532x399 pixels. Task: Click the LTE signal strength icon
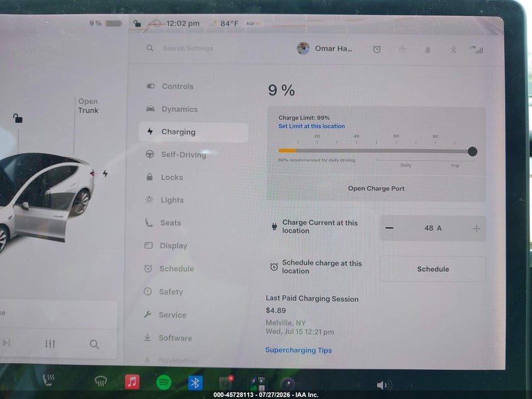coord(477,50)
